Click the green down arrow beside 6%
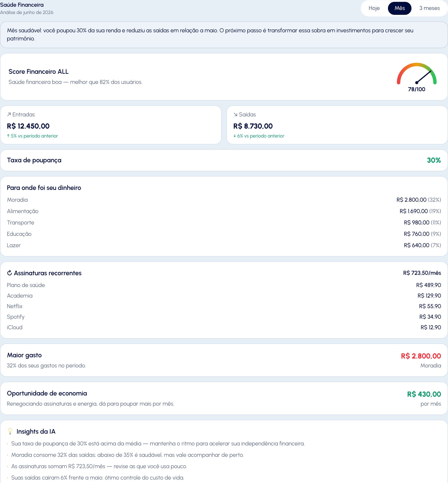Screen dimensions: 448x483 [x=235, y=136]
